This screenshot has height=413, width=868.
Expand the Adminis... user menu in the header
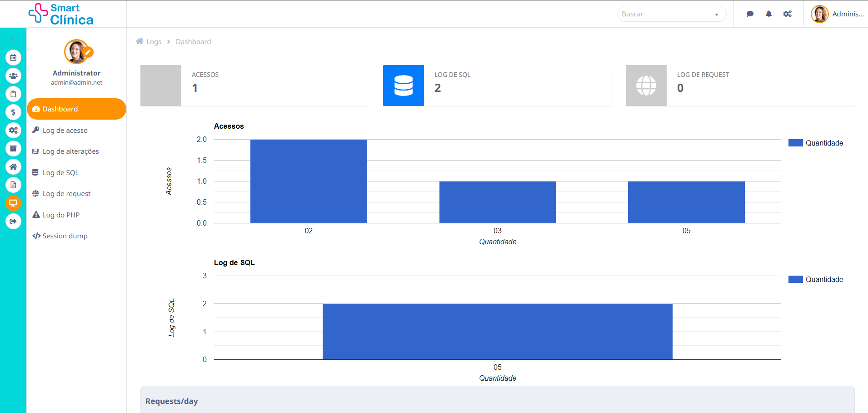837,14
